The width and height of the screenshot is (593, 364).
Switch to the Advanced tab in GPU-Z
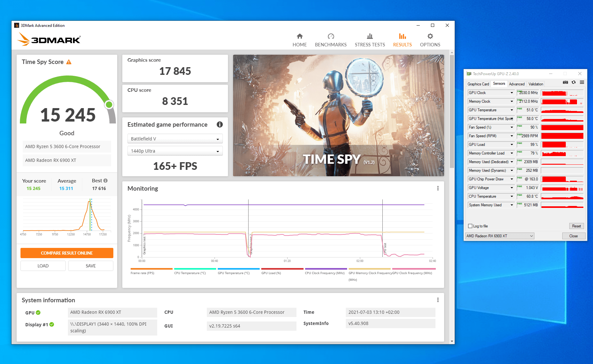click(x=517, y=84)
